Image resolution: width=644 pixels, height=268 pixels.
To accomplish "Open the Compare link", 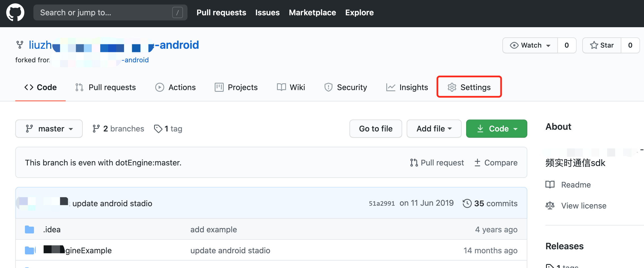I will 496,163.
